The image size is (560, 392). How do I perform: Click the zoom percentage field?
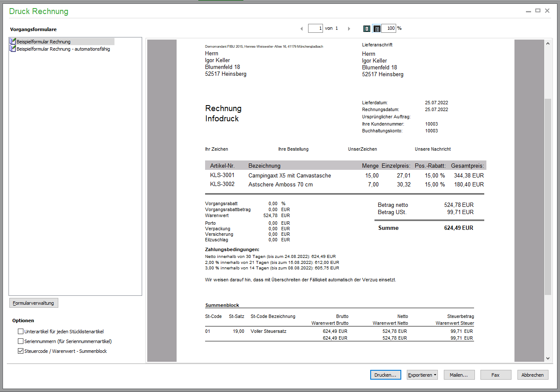point(389,29)
